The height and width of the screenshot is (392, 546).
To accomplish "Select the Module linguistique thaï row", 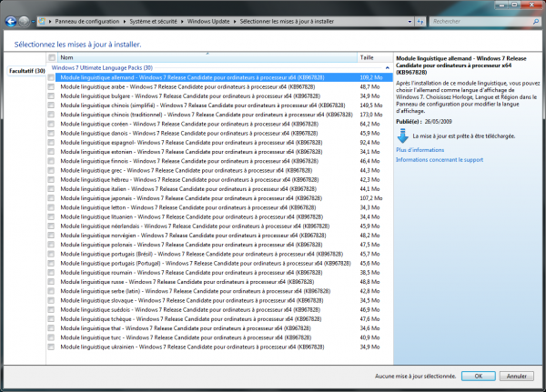I will click(x=219, y=328).
